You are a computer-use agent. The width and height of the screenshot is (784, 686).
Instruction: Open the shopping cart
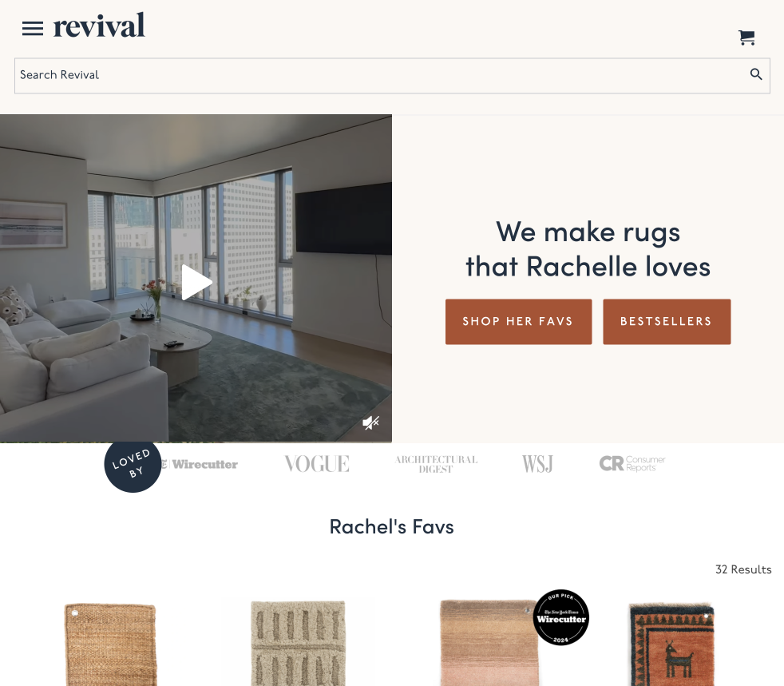point(746,38)
